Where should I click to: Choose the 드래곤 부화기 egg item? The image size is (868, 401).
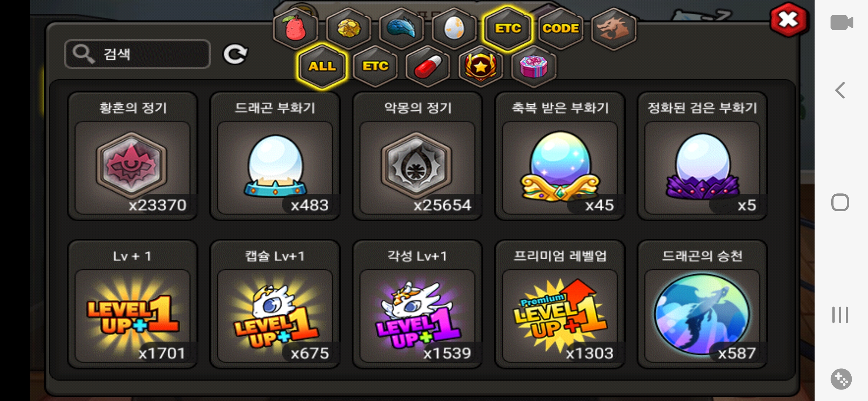point(275,156)
